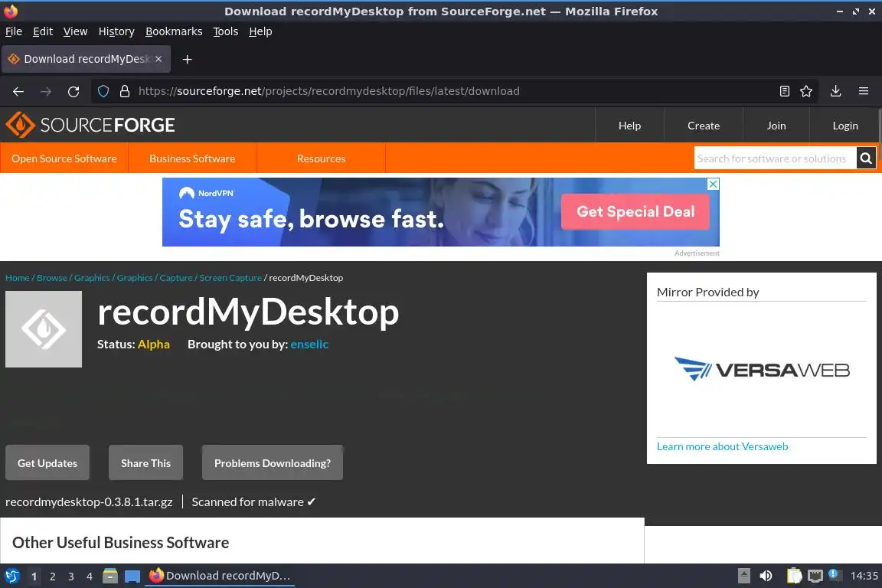The height and width of the screenshot is (588, 882).
Task: Open the Tools menu
Action: coord(226,31)
